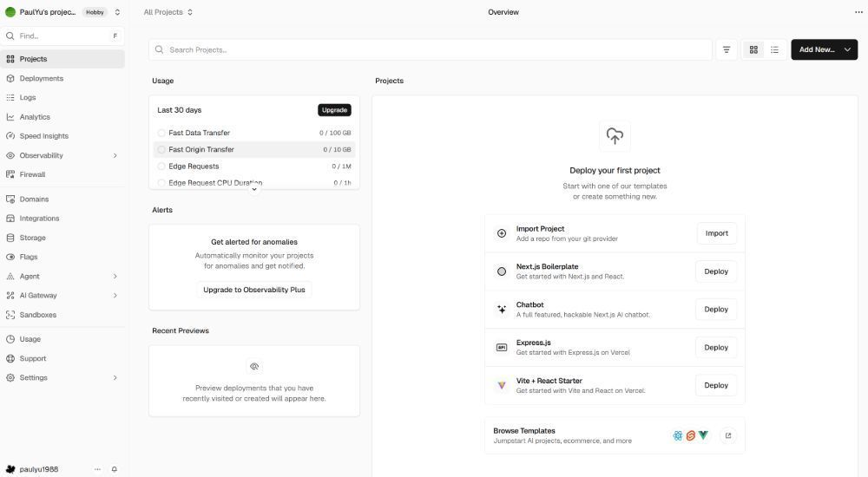Click the Import button
The height and width of the screenshot is (477, 868).
click(716, 233)
